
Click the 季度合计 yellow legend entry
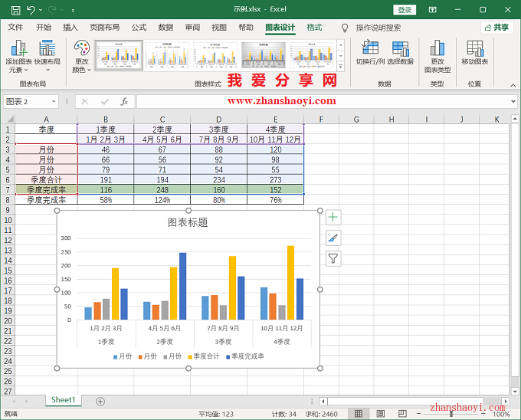[204, 356]
